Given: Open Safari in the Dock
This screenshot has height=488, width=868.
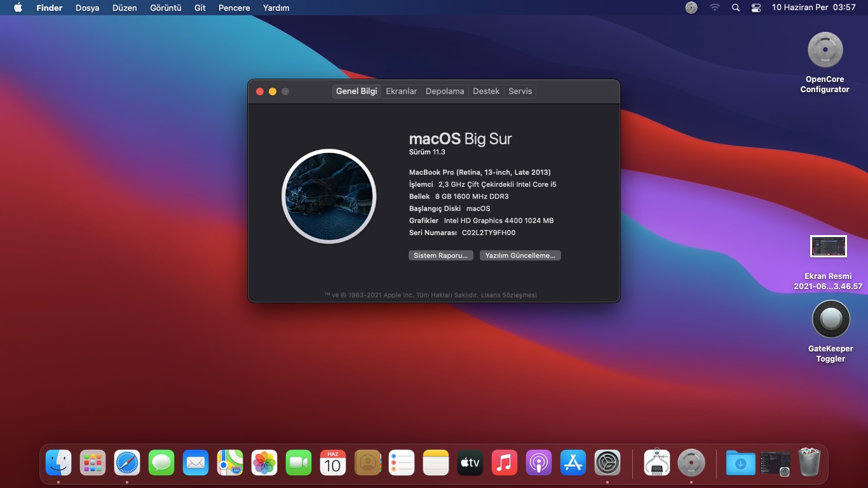Looking at the screenshot, I should click(x=127, y=463).
